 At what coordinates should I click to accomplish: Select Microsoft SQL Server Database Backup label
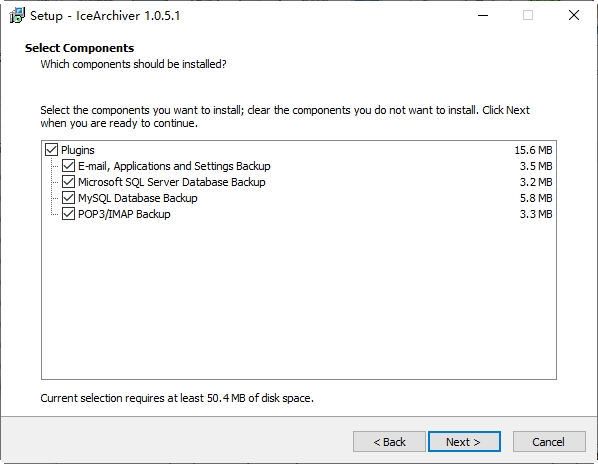pyautogui.click(x=172, y=182)
